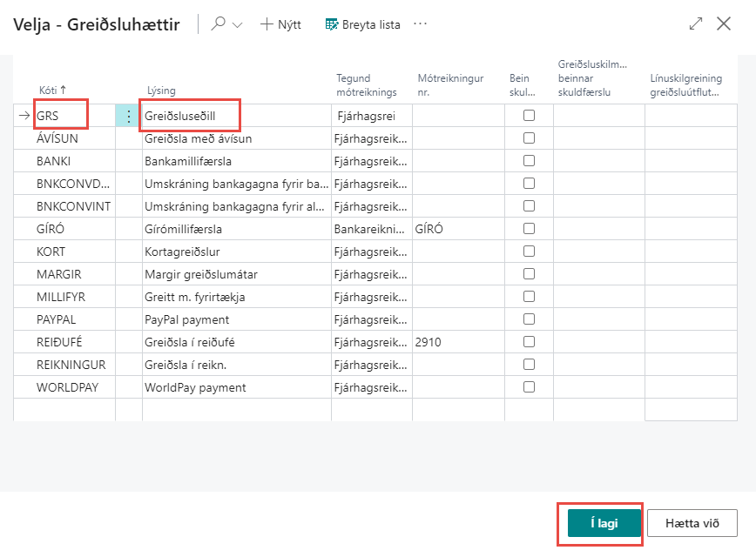Click the Nýtt plus icon

[x=267, y=24]
